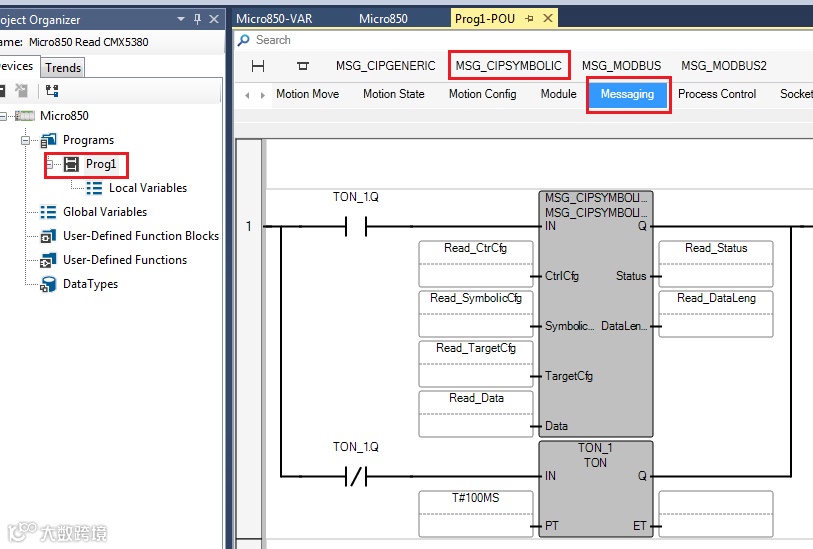
Task: Select Local Variables tree item
Action: tap(148, 188)
